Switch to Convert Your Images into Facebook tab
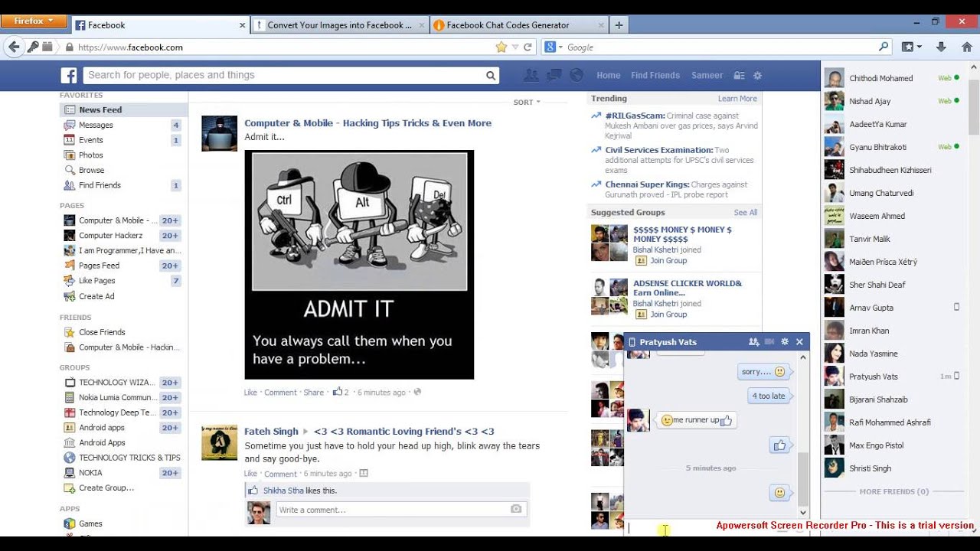The height and width of the screenshot is (551, 980). pos(340,24)
